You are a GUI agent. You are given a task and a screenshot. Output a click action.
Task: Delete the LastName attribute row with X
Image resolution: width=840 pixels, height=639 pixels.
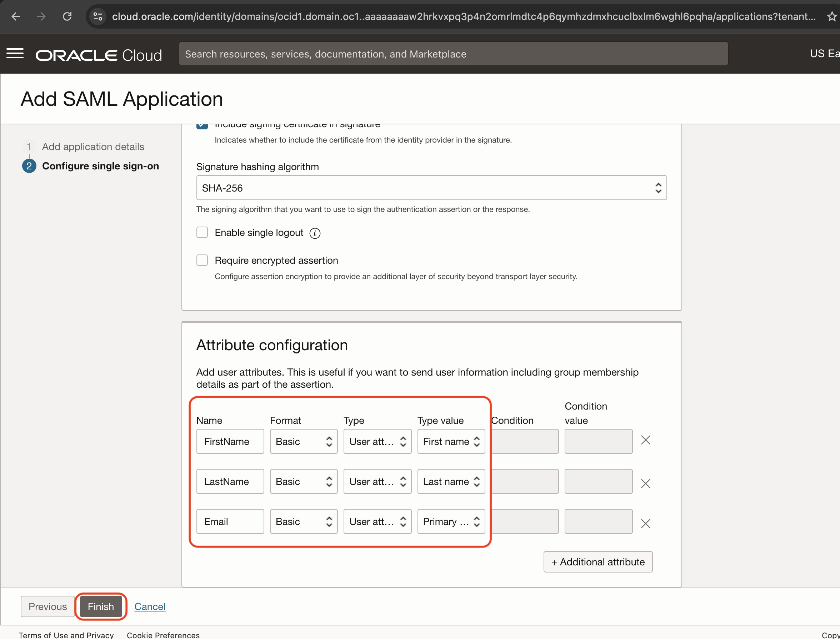point(645,484)
